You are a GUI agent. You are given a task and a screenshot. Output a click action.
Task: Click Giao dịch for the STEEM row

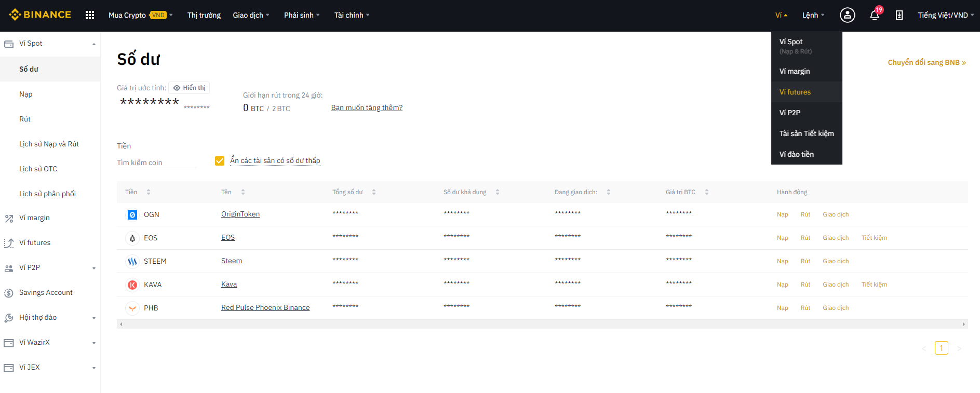(x=836, y=261)
